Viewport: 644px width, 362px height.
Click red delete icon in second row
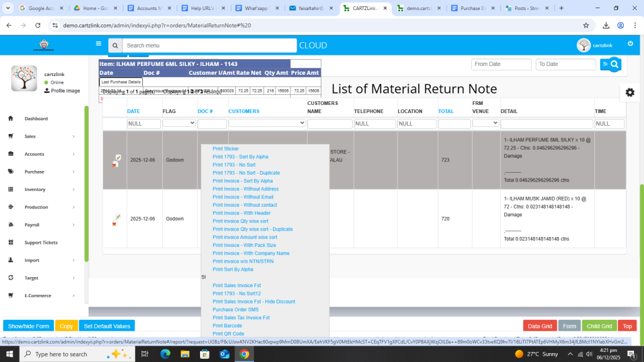114,224
